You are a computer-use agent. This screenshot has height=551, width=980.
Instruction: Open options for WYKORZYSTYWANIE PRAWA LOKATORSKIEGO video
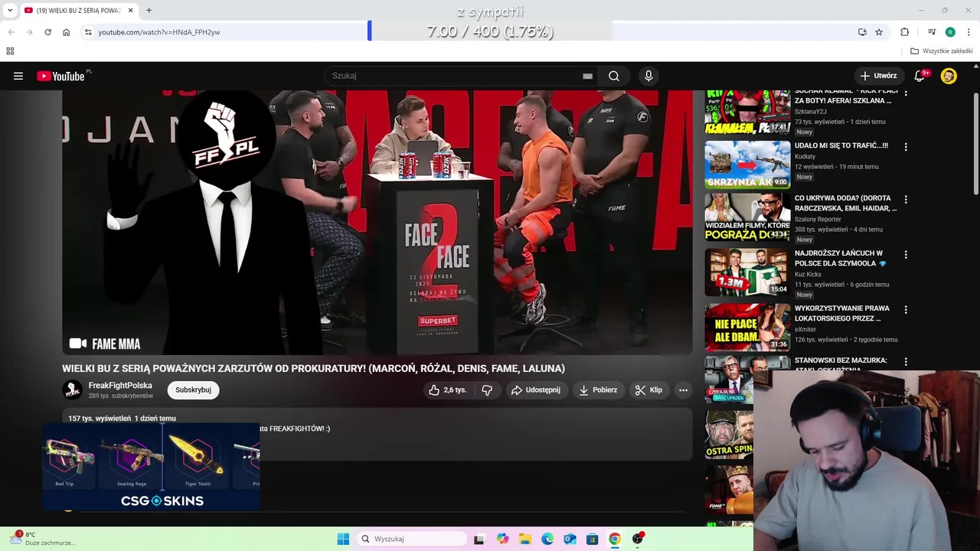tap(906, 310)
